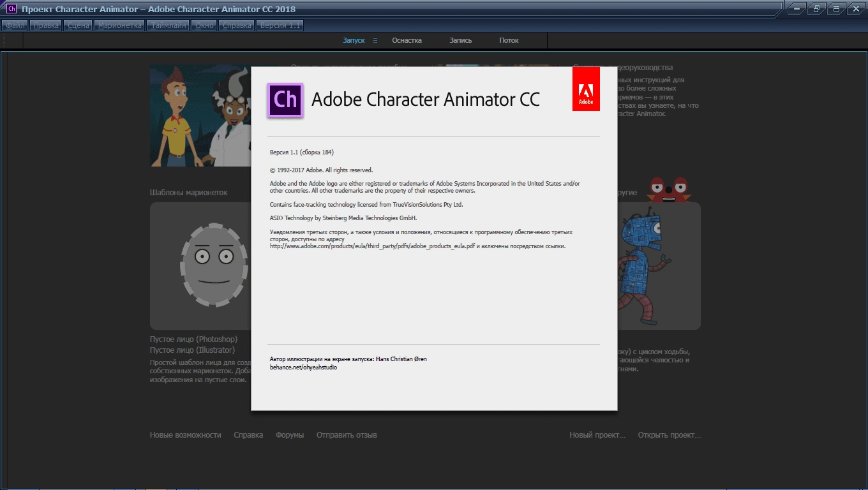Close the Character Animator window

(x=856, y=8)
